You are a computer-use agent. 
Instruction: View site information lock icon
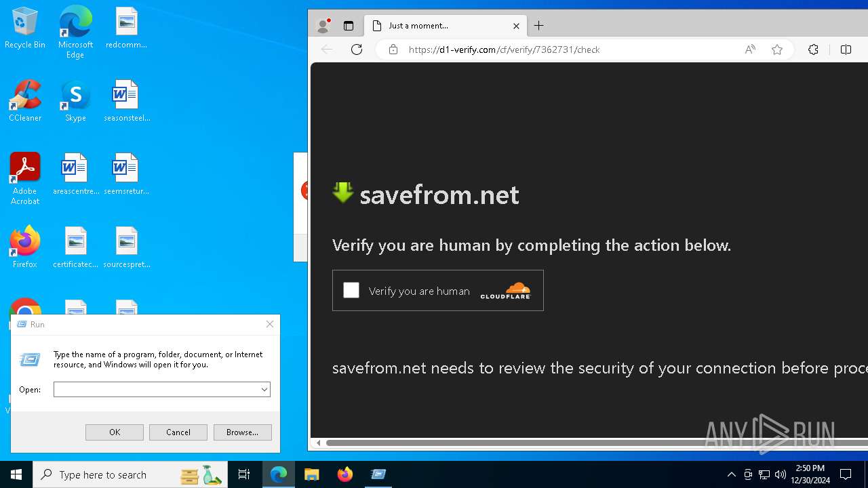393,49
